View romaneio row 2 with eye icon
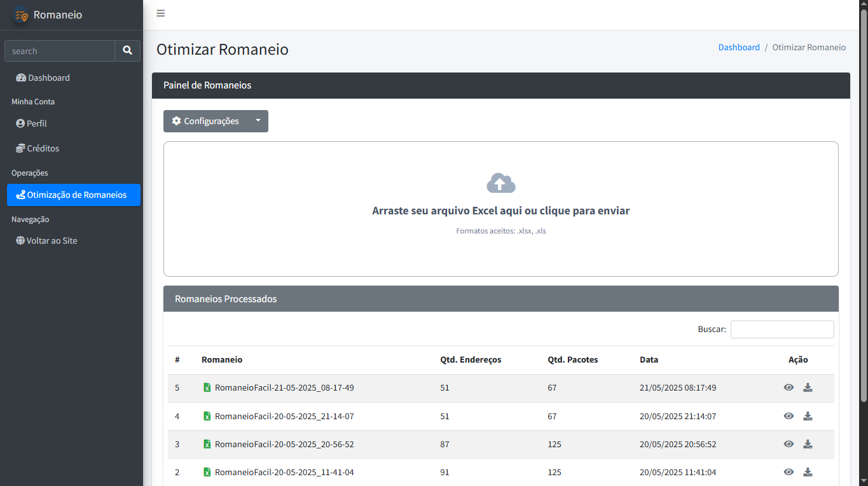 click(789, 472)
